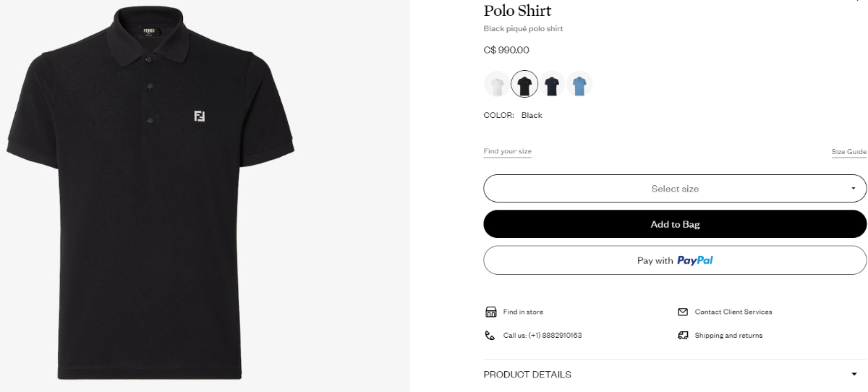Open the Size Guide link
Viewport: 868px width, 392px height.
[848, 152]
